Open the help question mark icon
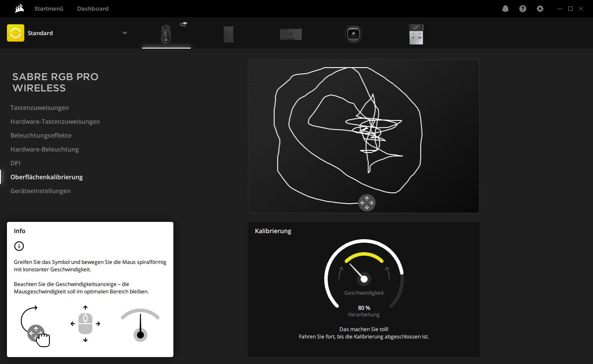 coord(523,9)
